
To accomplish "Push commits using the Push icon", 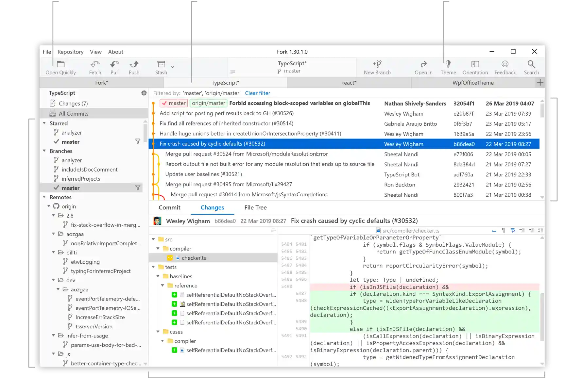I will [x=134, y=64].
